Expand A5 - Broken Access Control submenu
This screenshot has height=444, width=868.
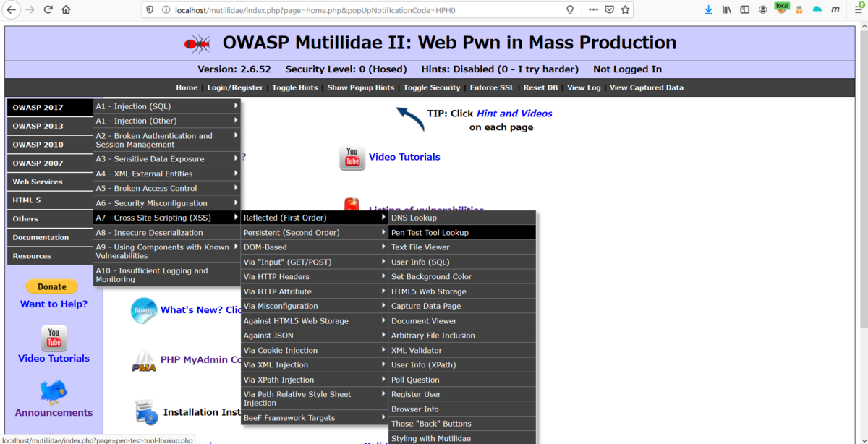(x=167, y=188)
